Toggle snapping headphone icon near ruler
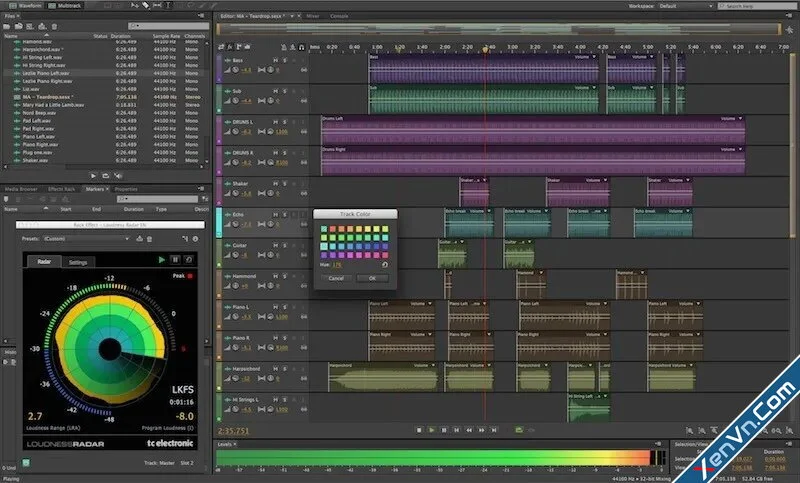 pyautogui.click(x=302, y=47)
